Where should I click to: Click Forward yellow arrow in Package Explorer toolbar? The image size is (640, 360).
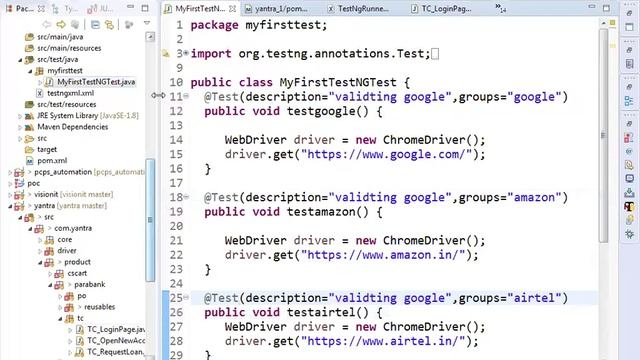[61, 24]
